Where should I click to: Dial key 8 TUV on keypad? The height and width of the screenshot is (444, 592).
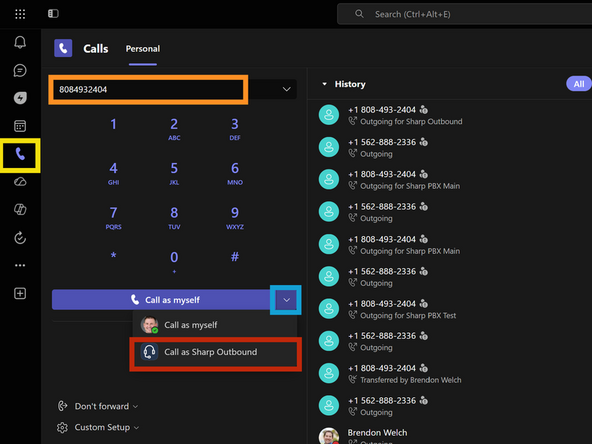pos(174,218)
